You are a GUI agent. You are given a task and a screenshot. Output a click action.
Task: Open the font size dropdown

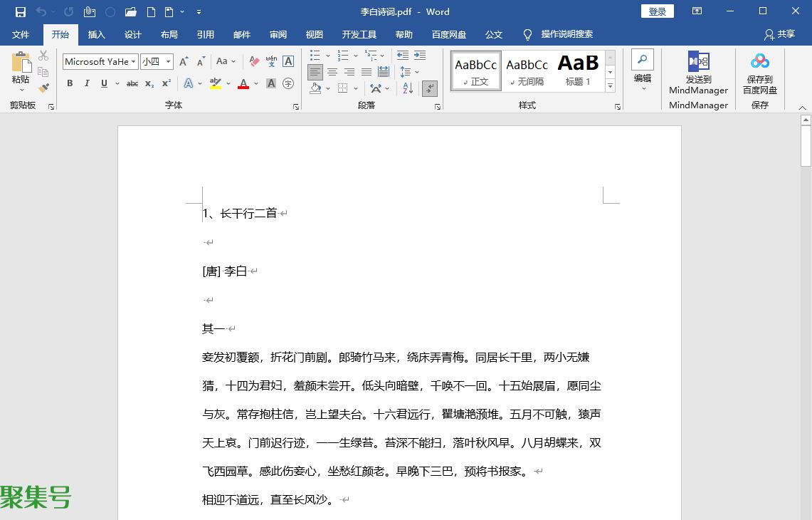coord(168,62)
